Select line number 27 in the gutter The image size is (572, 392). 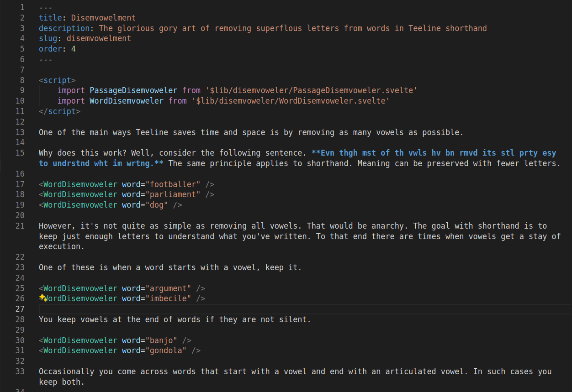pos(20,308)
